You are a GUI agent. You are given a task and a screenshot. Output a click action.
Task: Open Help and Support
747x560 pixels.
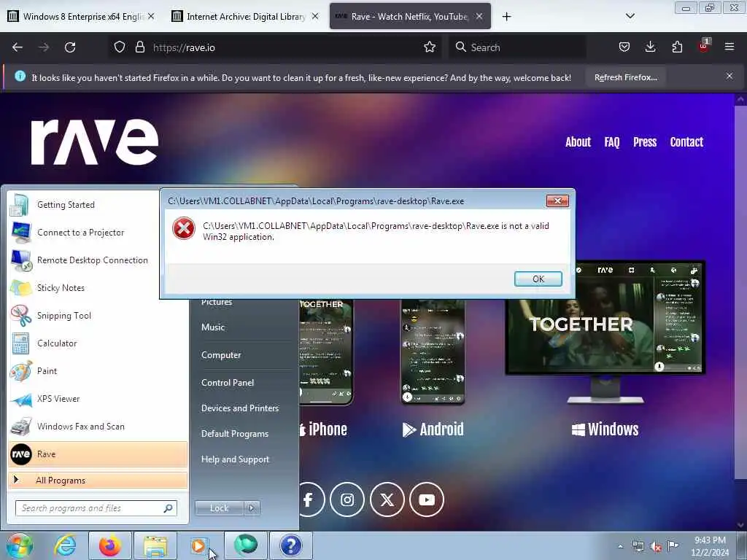point(235,459)
